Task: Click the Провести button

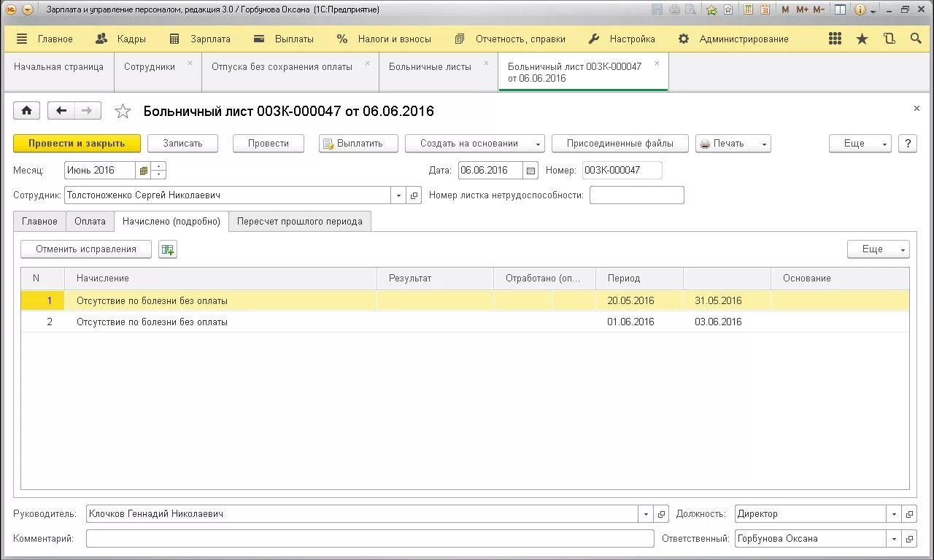Action: tap(269, 144)
